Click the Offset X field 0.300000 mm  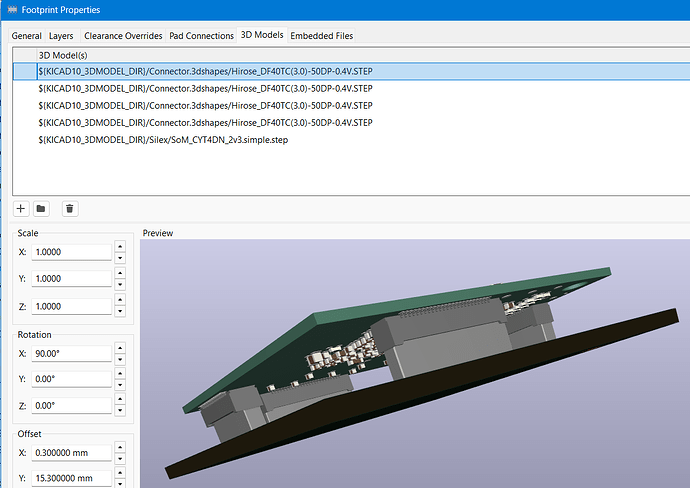click(72, 453)
